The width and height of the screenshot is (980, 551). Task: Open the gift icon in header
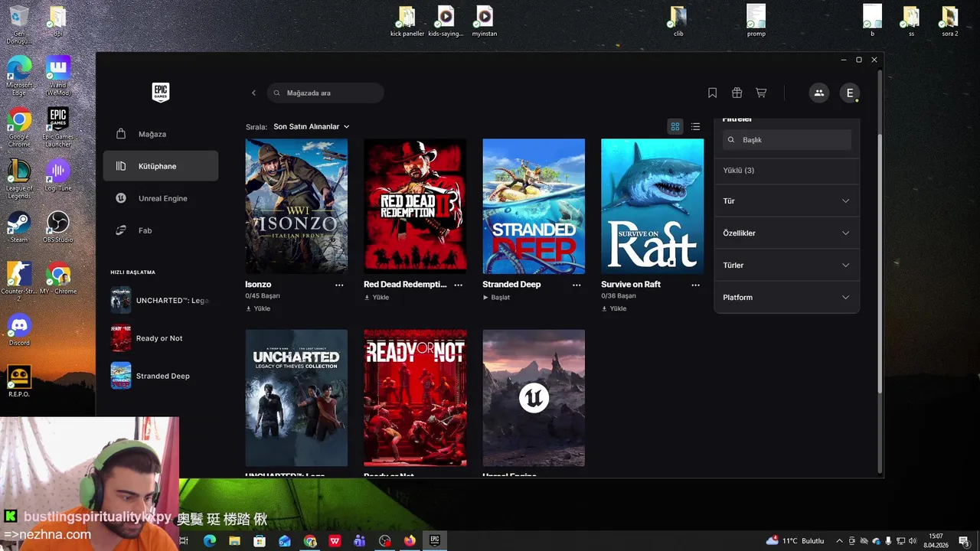737,93
